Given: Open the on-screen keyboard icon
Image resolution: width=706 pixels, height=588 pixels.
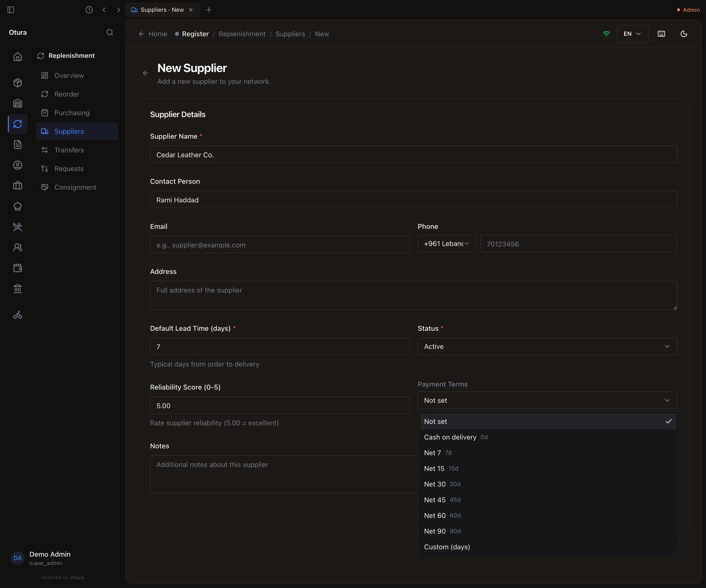Looking at the screenshot, I should (x=661, y=34).
